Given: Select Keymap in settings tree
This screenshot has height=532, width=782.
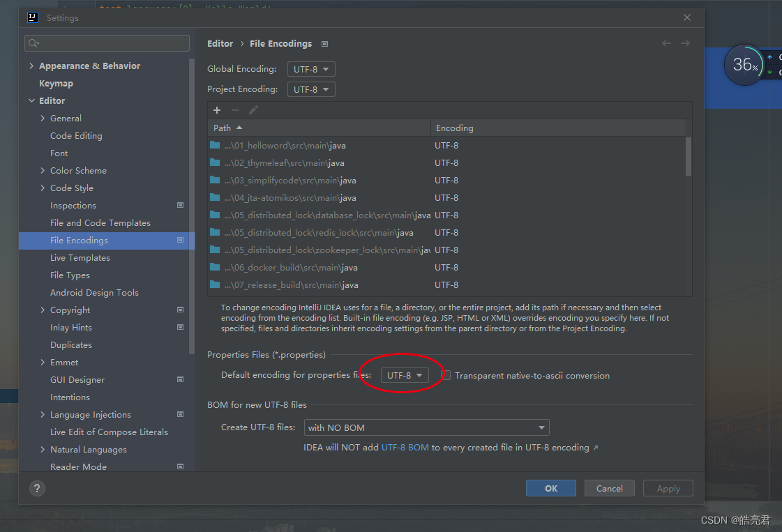Looking at the screenshot, I should click(x=56, y=83).
